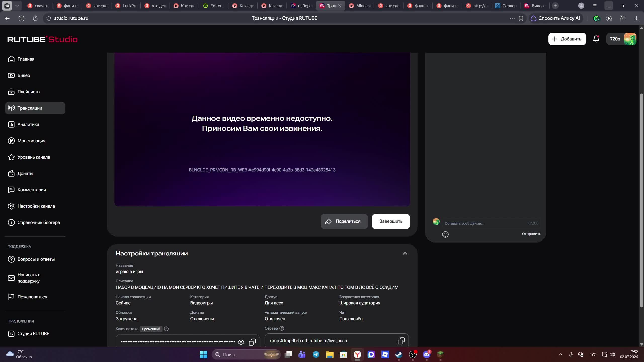The image size is (644, 362).
Task: Click the volume icon in tray
Action: tap(613, 354)
